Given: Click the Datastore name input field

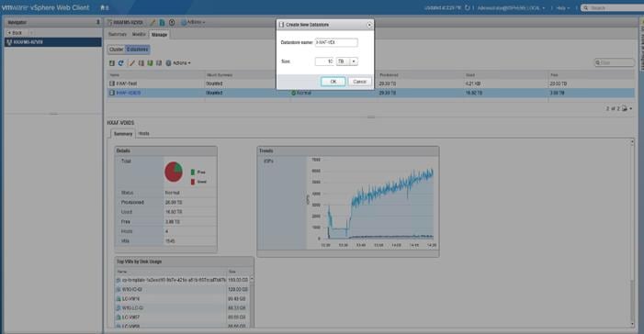Looking at the screenshot, I should [x=336, y=43].
